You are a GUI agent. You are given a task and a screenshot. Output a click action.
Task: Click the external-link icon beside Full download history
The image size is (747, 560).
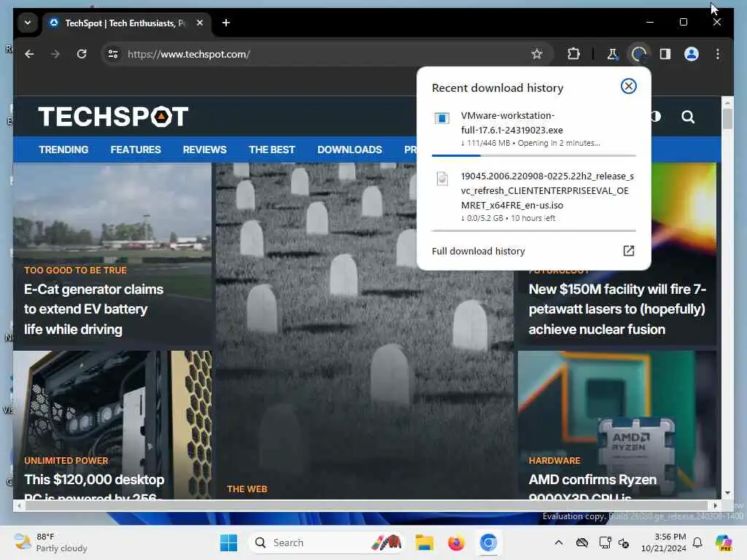[x=628, y=251]
